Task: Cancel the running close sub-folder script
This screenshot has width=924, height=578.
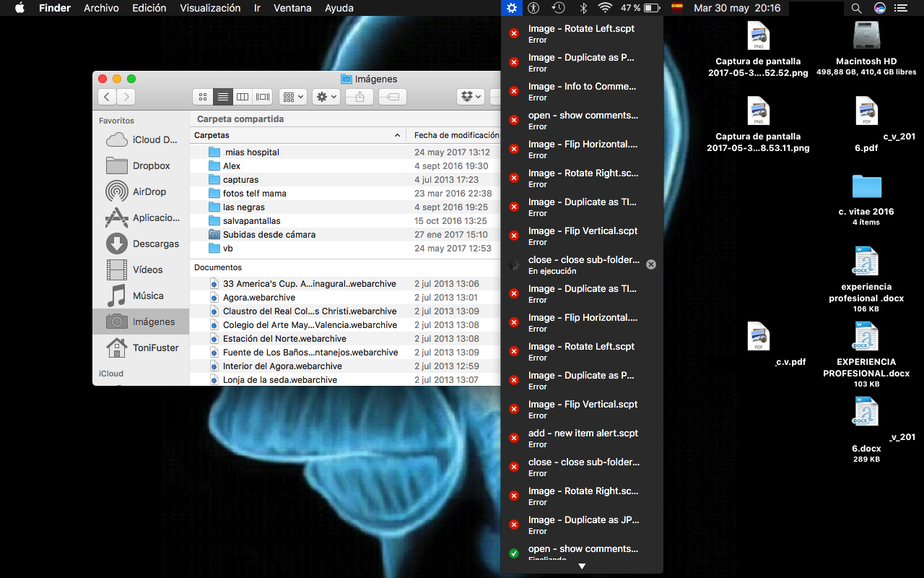Action: click(651, 264)
